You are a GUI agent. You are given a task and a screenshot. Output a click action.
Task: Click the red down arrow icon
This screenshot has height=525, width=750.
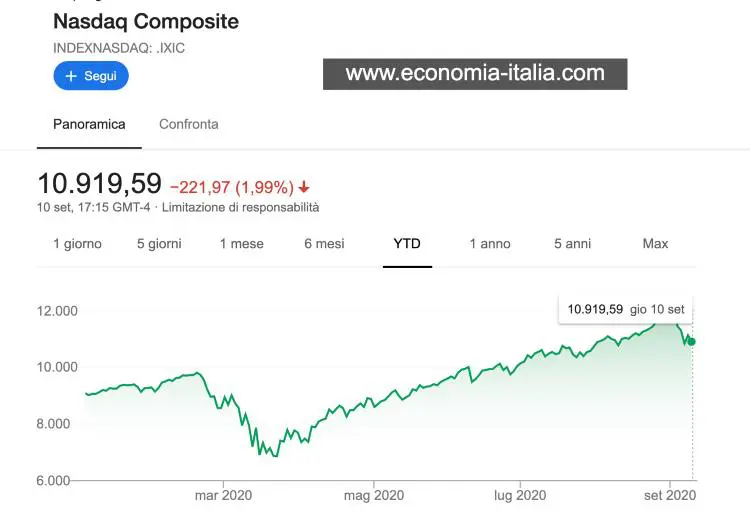[x=304, y=187]
